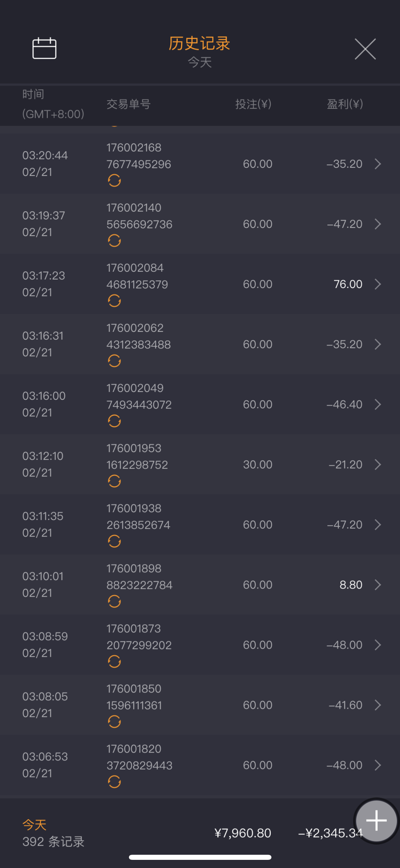Click replay icon for the 03:17:23 record

click(114, 301)
